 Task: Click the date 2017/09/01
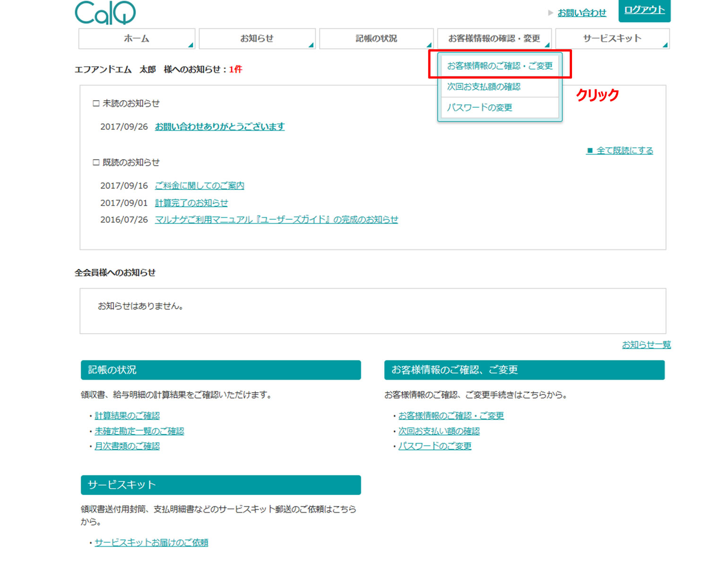124,203
